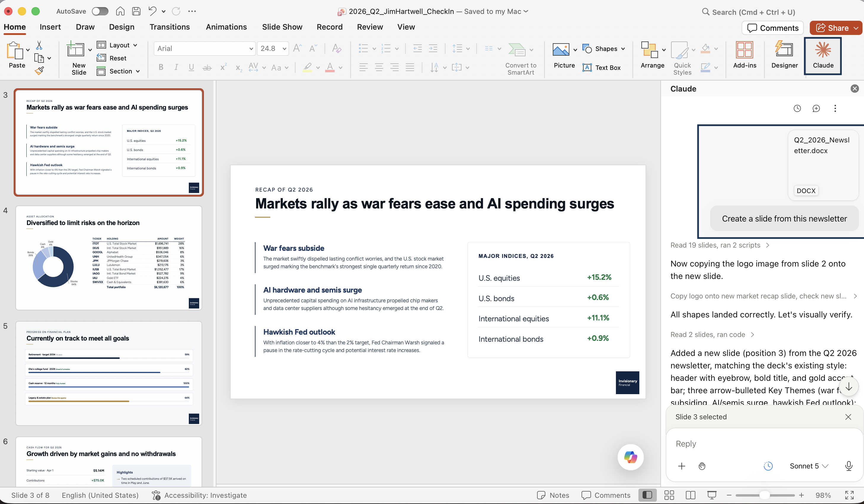Image resolution: width=864 pixels, height=504 pixels.
Task: Toggle Subscript formatting
Action: pyautogui.click(x=239, y=68)
